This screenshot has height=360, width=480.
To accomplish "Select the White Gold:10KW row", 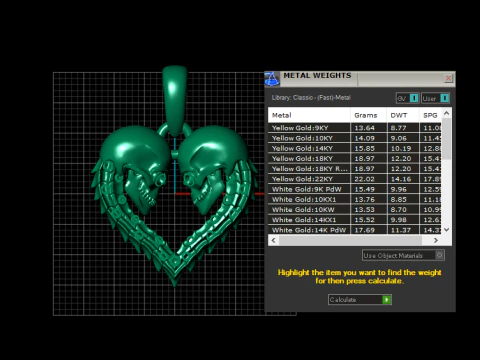I will (x=355, y=210).
